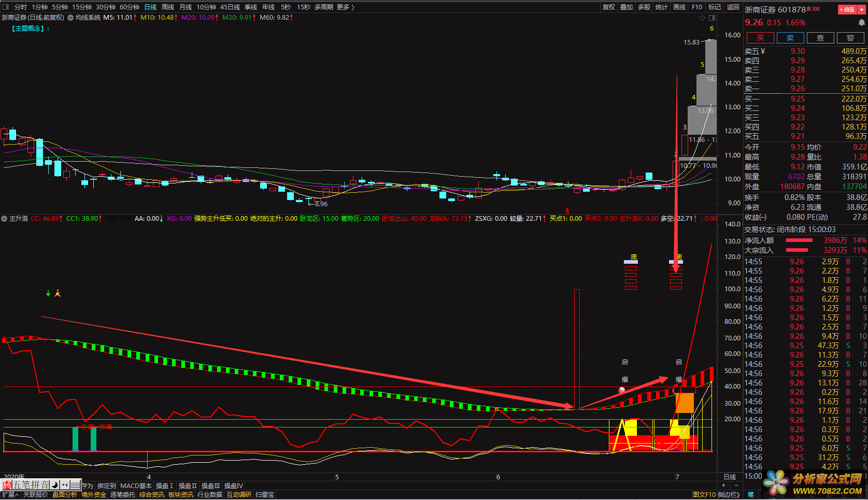Expand the 更多 periods dropdown

[x=345, y=7]
